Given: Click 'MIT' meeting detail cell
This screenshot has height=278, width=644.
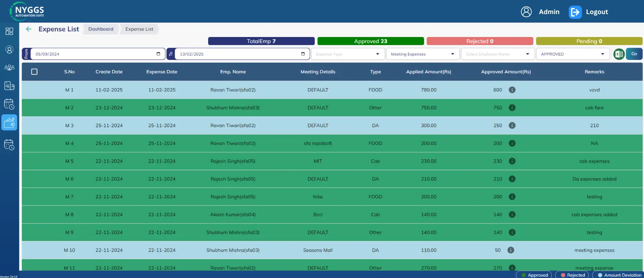Looking at the screenshot, I should [318, 161].
